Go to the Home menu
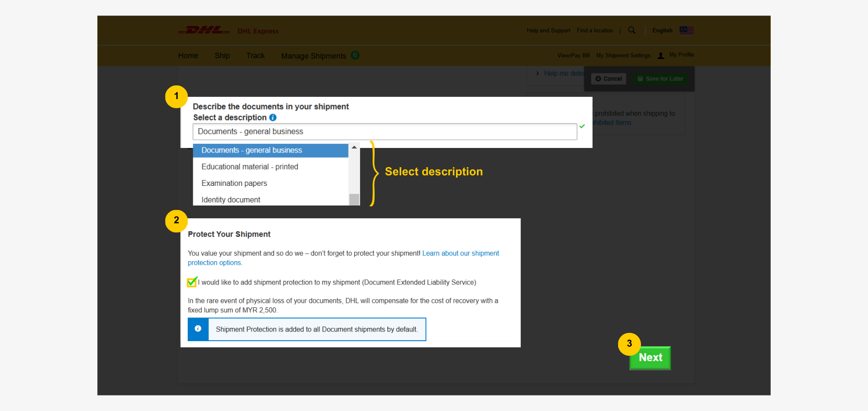Image resolution: width=868 pixels, height=411 pixels. tap(188, 55)
